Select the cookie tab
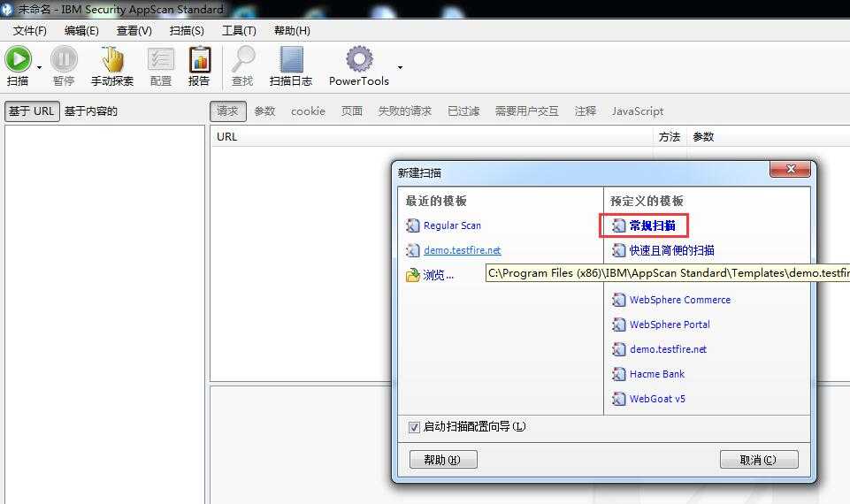Screen dimensions: 850x504 point(308,111)
